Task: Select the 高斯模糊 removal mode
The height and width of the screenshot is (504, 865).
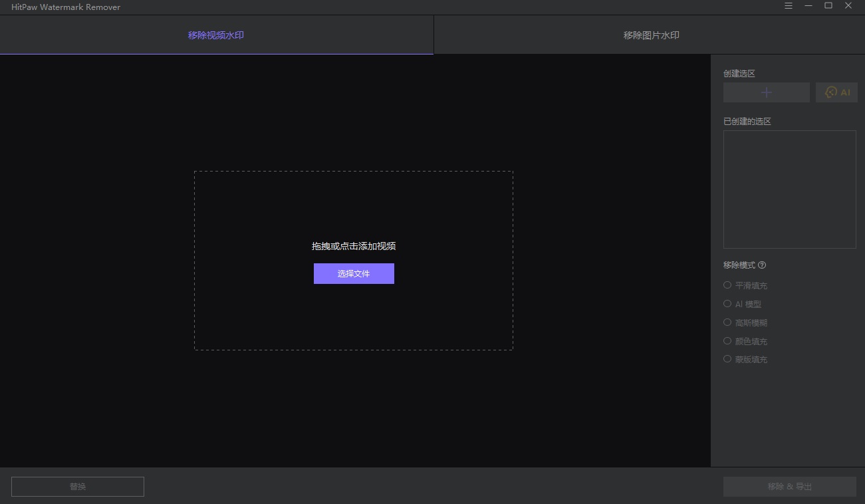Action: click(x=745, y=322)
